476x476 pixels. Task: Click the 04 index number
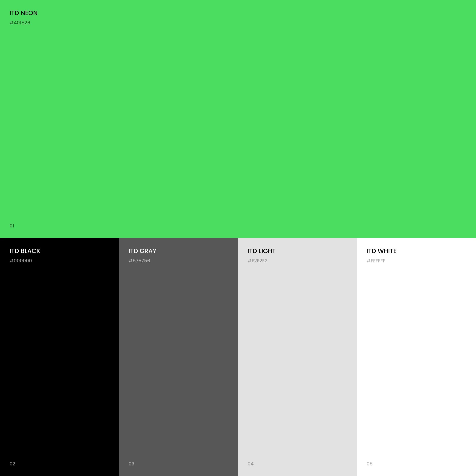click(250, 464)
